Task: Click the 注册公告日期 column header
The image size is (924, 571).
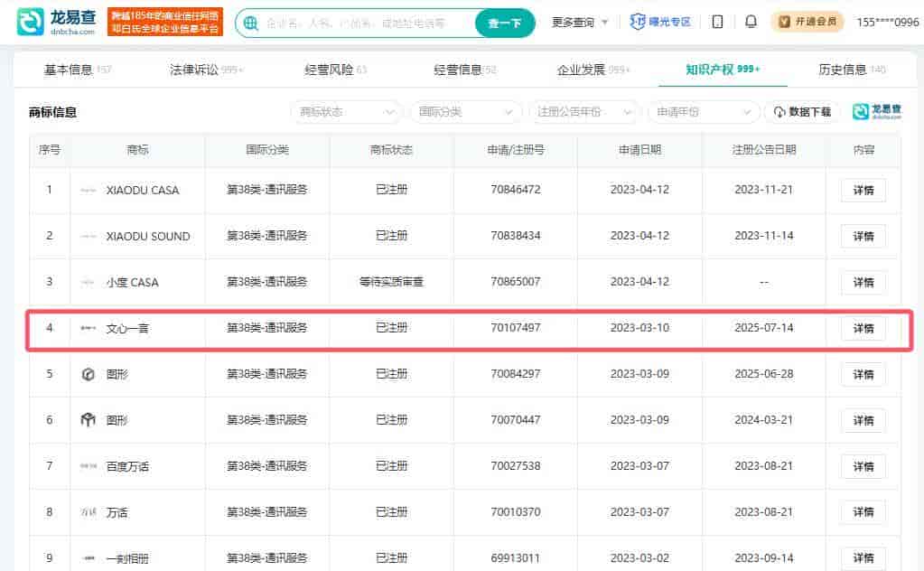Action: [764, 150]
